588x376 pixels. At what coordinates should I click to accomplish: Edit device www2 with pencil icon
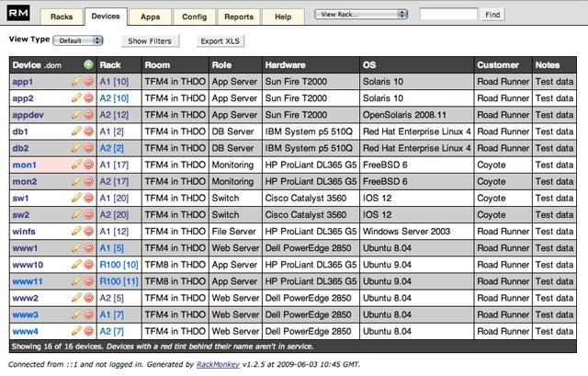(76, 298)
